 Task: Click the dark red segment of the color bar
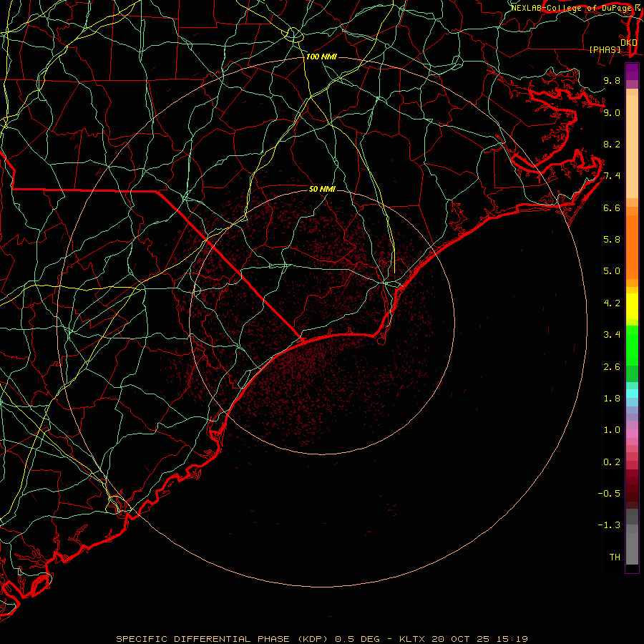click(x=632, y=489)
